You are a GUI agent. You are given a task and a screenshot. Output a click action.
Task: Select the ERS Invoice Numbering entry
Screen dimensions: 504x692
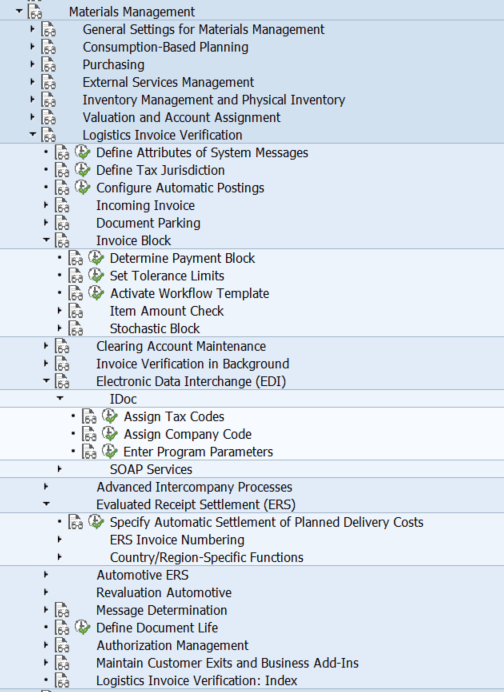coord(177,540)
